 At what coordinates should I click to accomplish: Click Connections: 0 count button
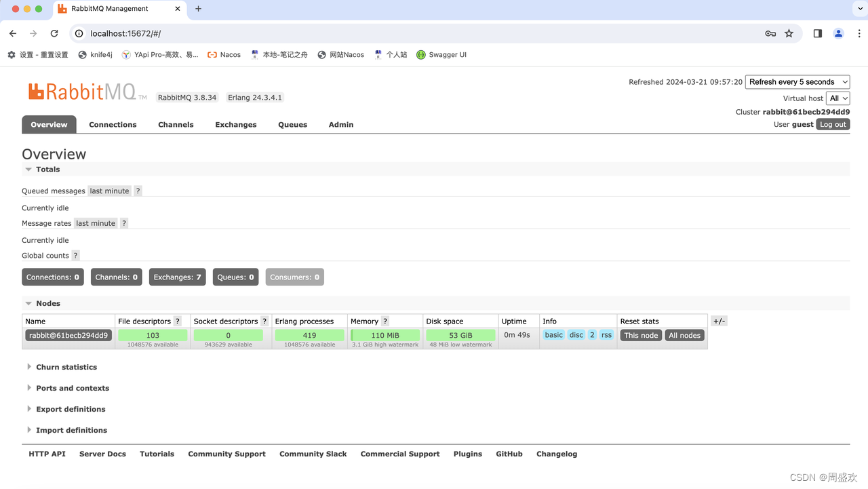click(53, 277)
